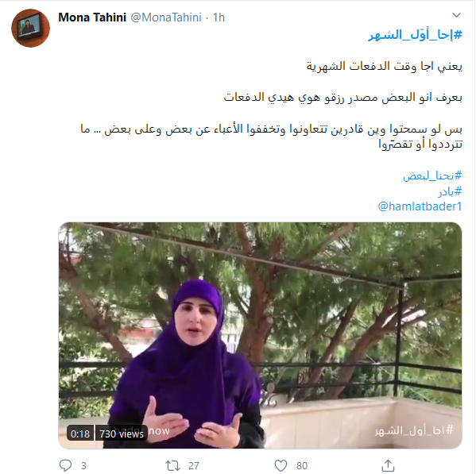Click the 0:18 video duration badge
The width and height of the screenshot is (476, 474).
tap(80, 434)
